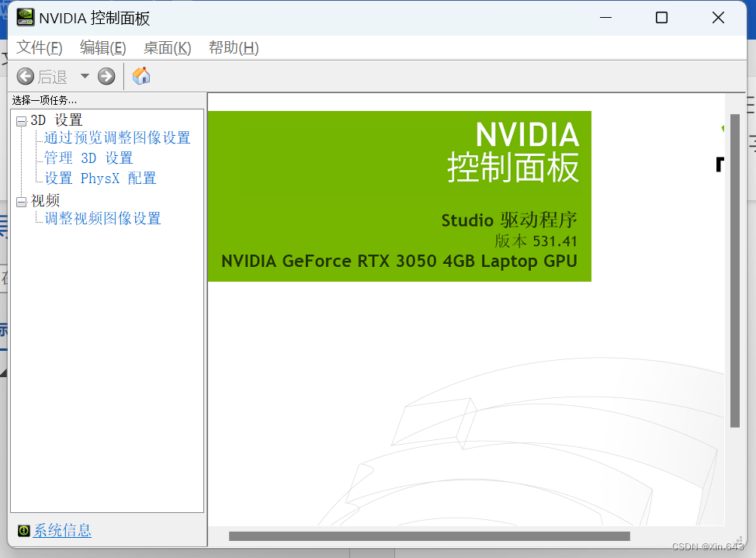Maximize the NVIDIA 控制面板 window
This screenshot has width=756, height=558.
(x=661, y=18)
